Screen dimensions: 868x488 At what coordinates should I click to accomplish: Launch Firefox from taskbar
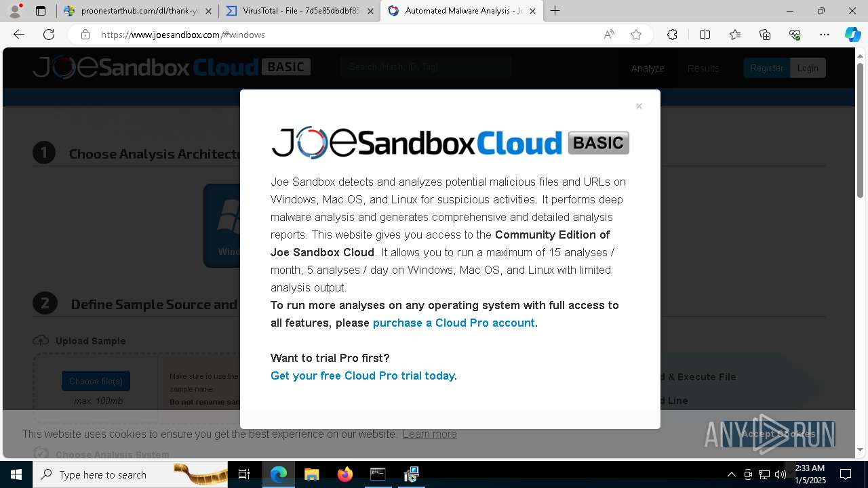coord(344,474)
